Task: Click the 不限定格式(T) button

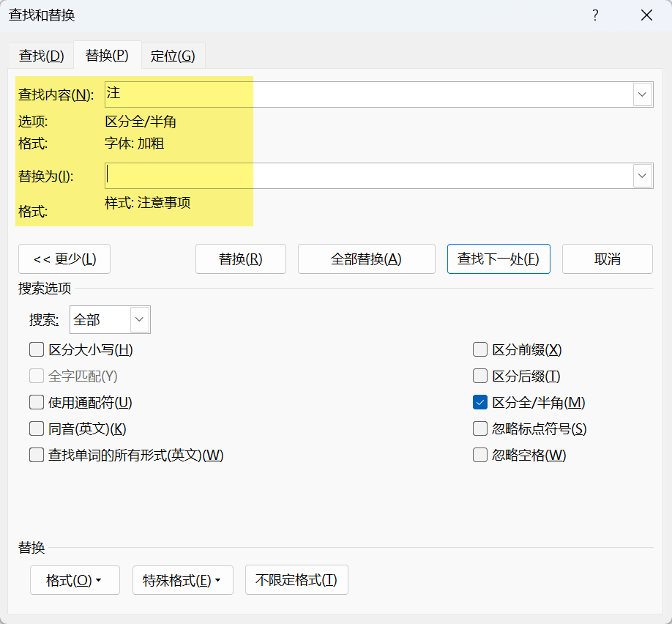Action: pos(296,580)
